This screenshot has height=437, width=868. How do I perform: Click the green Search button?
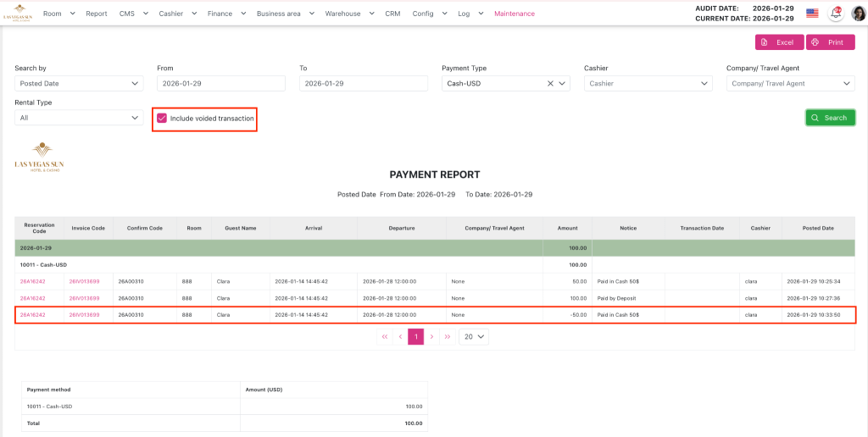(x=830, y=118)
